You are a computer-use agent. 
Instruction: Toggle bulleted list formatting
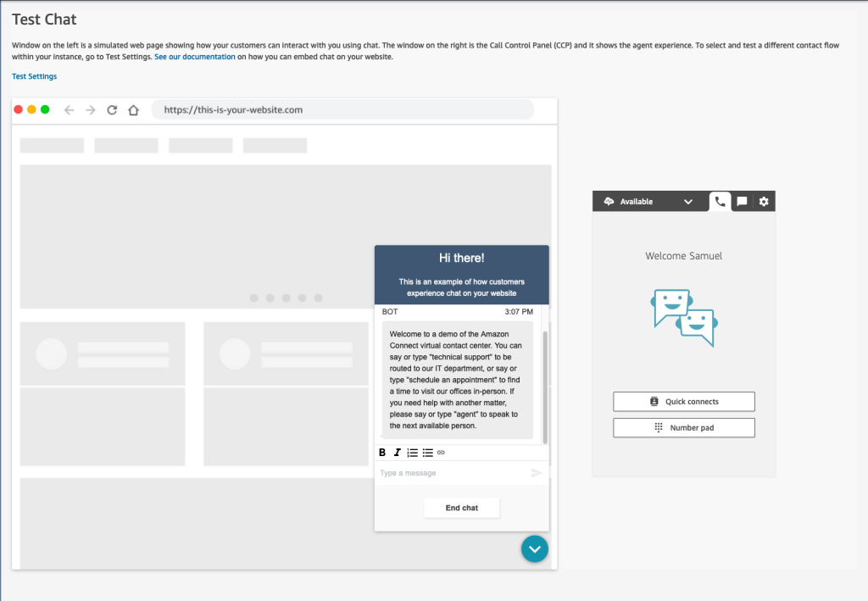coord(426,452)
